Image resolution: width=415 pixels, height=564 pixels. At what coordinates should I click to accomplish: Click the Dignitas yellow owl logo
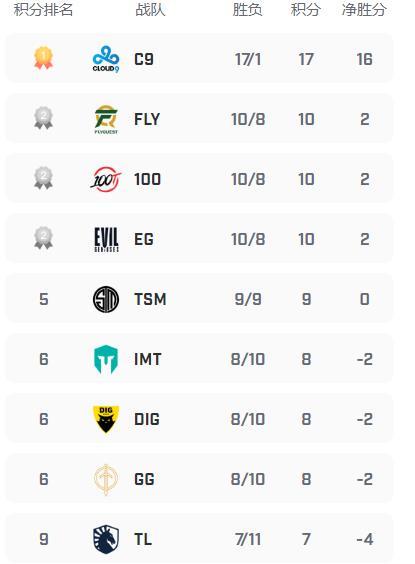[106, 419]
